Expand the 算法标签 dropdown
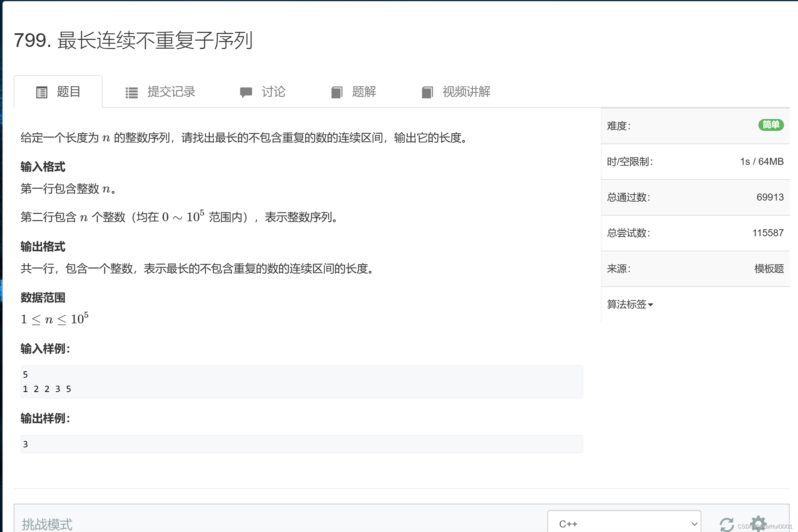The image size is (798, 532). point(630,304)
